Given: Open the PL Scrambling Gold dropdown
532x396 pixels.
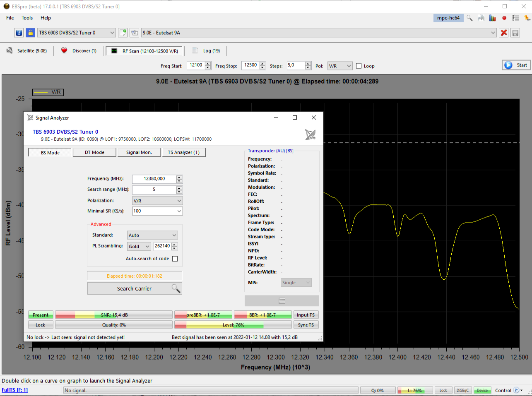Looking at the screenshot, I should pos(139,246).
